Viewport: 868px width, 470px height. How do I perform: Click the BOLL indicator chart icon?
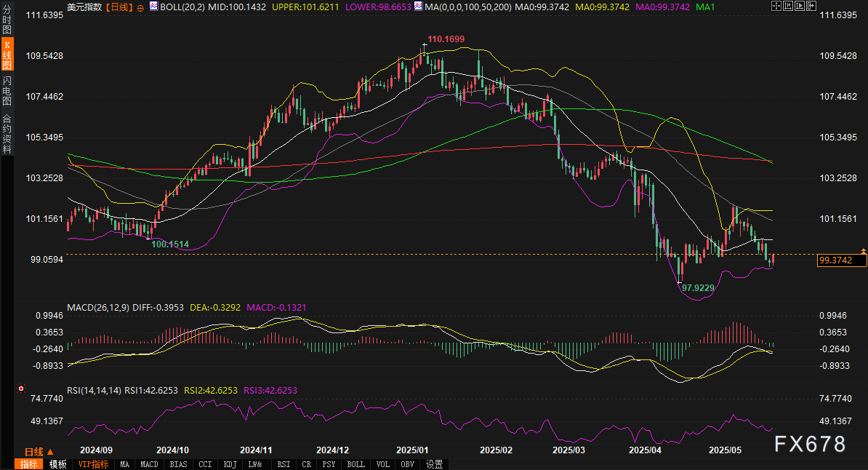pos(155,7)
